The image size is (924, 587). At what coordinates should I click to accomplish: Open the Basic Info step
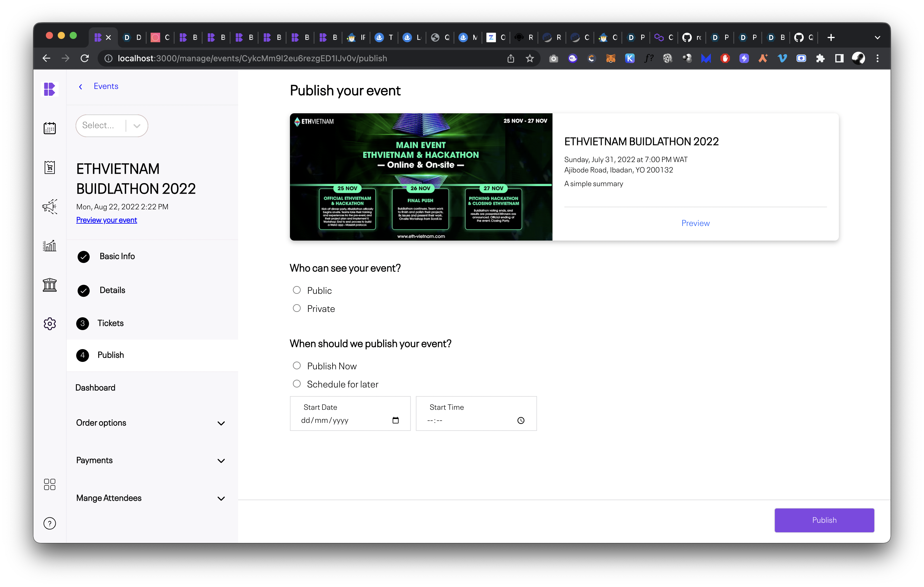tap(117, 256)
